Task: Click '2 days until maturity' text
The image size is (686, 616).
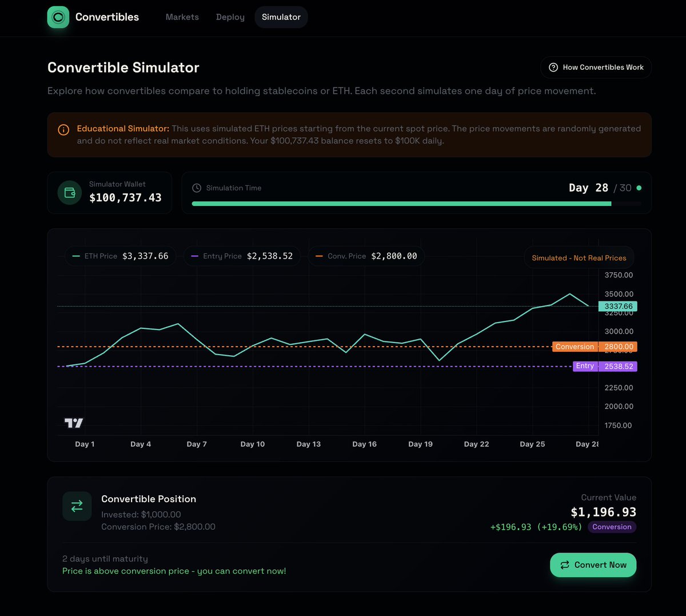Action: 105,559
